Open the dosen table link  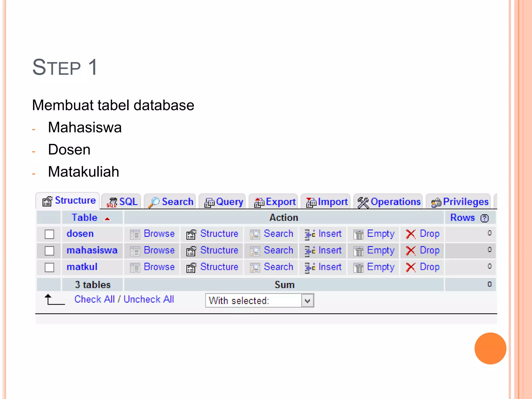pos(80,234)
